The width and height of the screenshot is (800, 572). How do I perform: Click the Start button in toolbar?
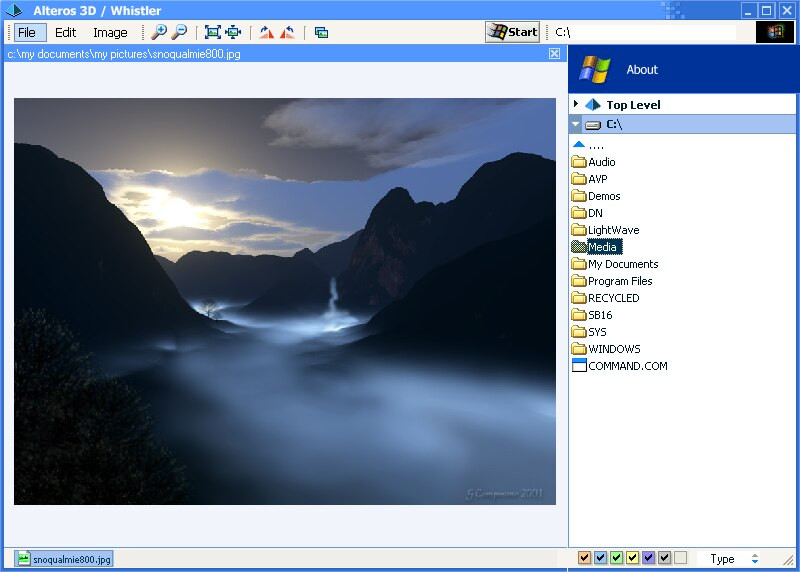(512, 32)
